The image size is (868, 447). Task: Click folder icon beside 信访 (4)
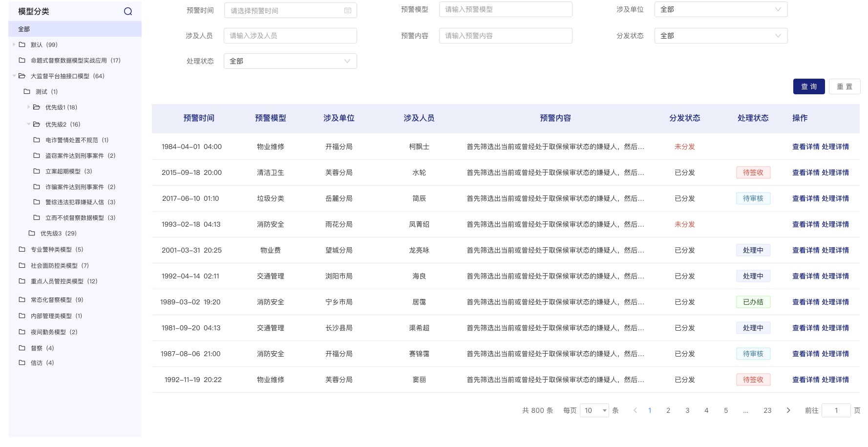pos(22,362)
